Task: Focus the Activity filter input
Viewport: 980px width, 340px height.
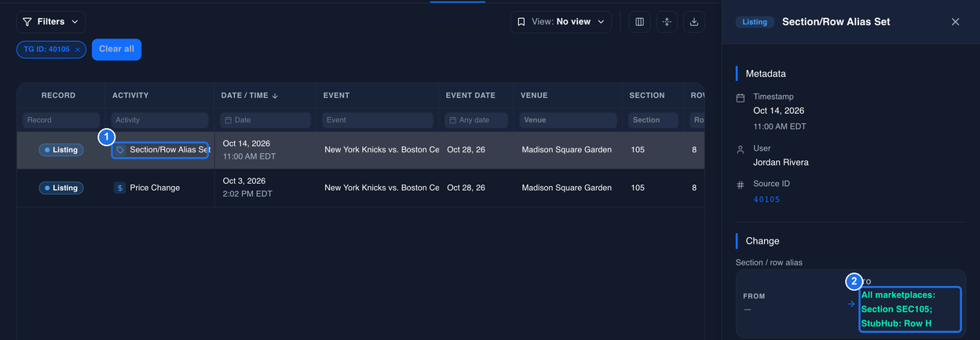Action: click(160, 120)
